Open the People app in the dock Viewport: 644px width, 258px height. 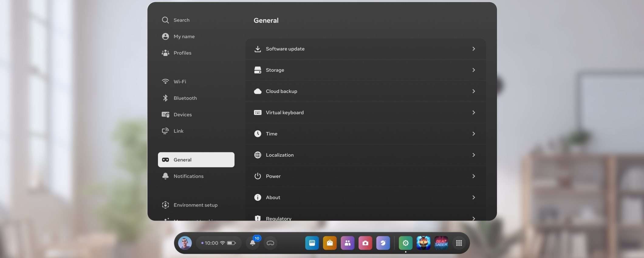click(348, 243)
